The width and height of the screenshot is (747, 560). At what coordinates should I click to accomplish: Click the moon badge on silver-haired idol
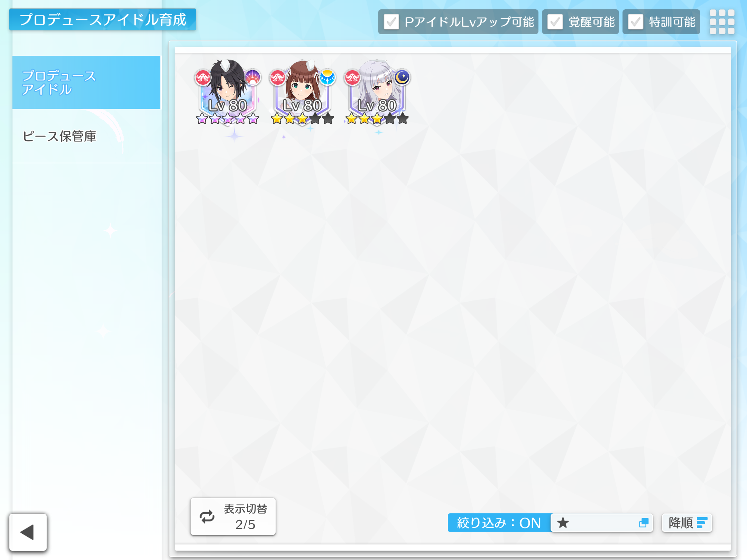point(402,77)
